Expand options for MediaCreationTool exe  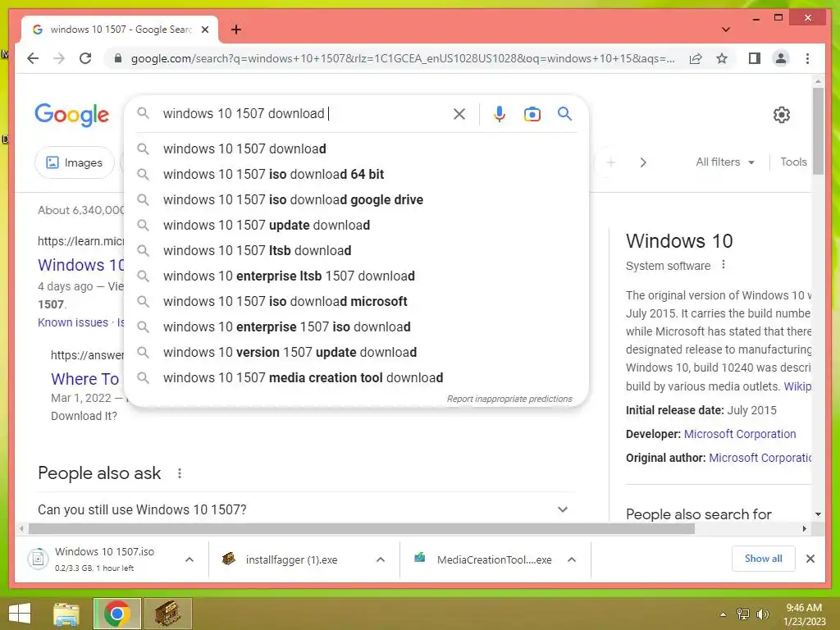572,559
